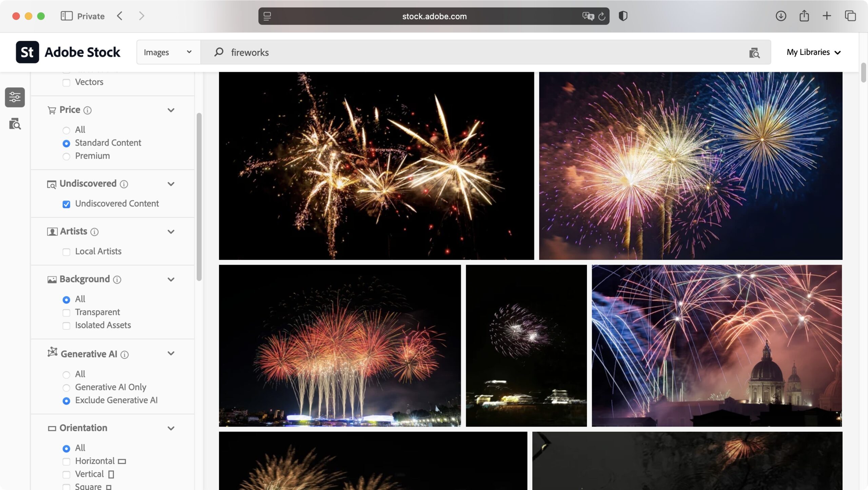Click Generative AI info icon

coord(124,355)
